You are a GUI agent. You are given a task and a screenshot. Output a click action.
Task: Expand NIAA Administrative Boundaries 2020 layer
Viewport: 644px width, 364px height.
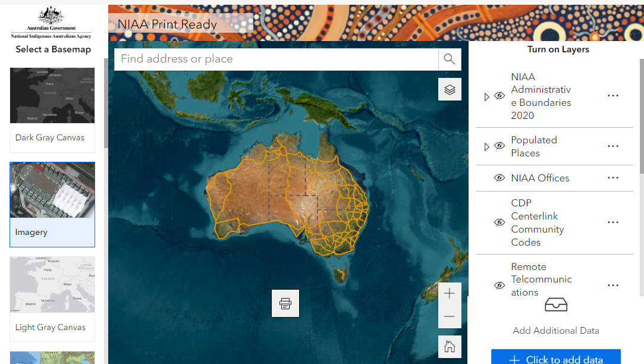486,97
